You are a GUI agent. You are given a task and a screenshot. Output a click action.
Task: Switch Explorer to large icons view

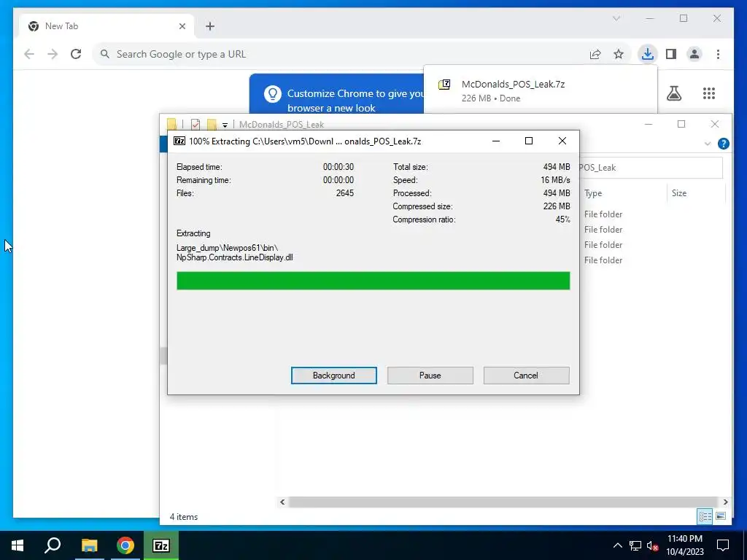(721, 516)
